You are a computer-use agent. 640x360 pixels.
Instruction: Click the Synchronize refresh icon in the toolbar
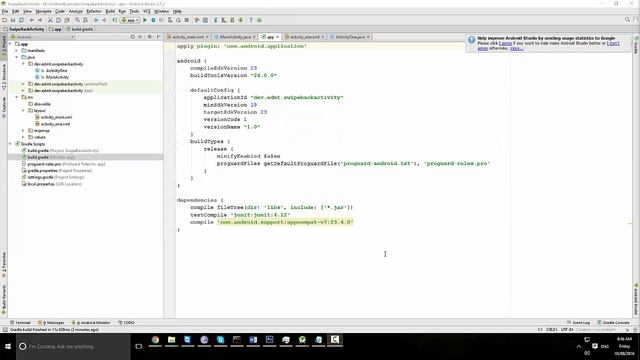tap(21, 20)
